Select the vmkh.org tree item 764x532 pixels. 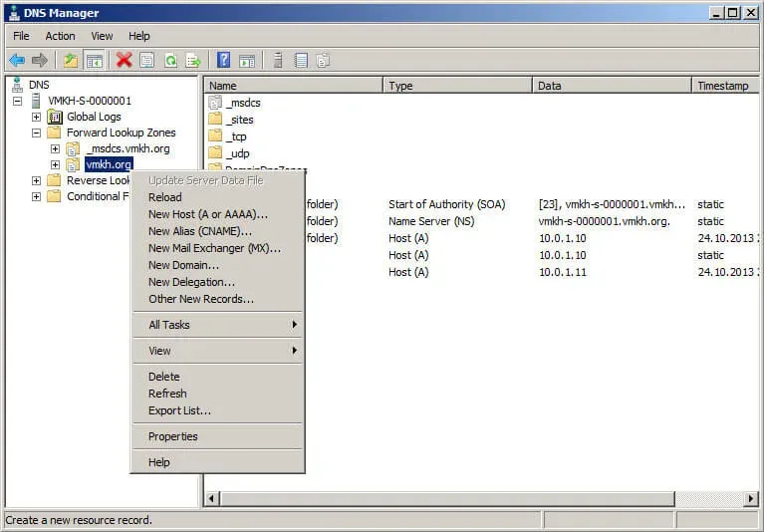point(109,164)
